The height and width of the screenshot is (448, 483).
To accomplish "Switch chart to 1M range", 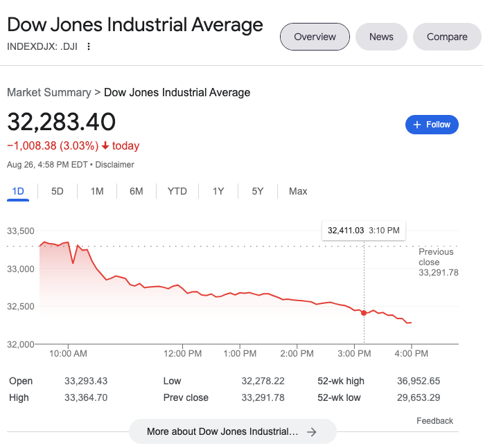I will (x=97, y=191).
